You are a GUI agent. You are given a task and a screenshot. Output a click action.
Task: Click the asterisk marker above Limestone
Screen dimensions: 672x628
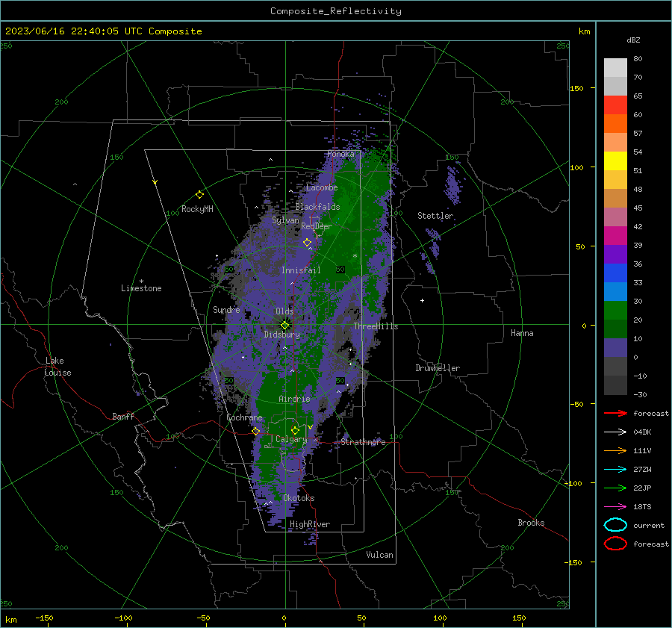[x=141, y=282]
